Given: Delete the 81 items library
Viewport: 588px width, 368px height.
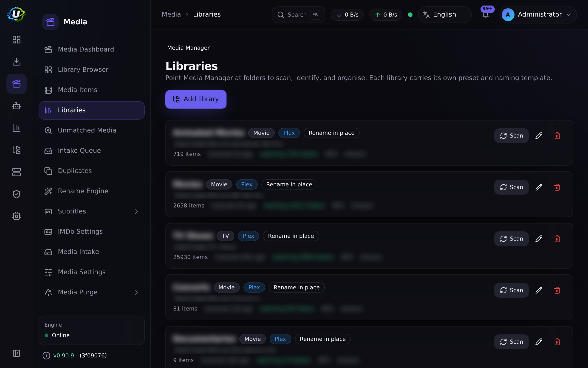Looking at the screenshot, I should (x=557, y=290).
